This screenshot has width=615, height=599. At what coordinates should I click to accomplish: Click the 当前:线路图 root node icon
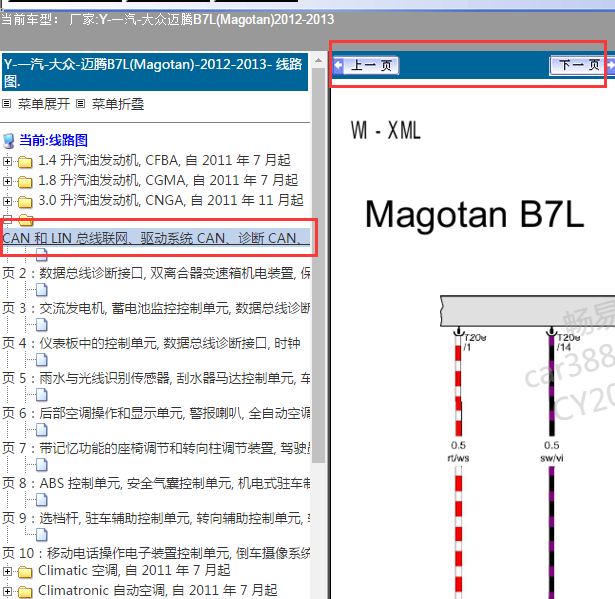click(8, 141)
